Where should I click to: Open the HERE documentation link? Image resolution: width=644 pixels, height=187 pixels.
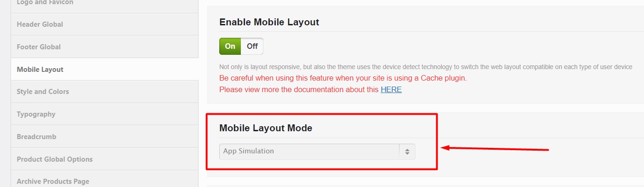pos(391,89)
